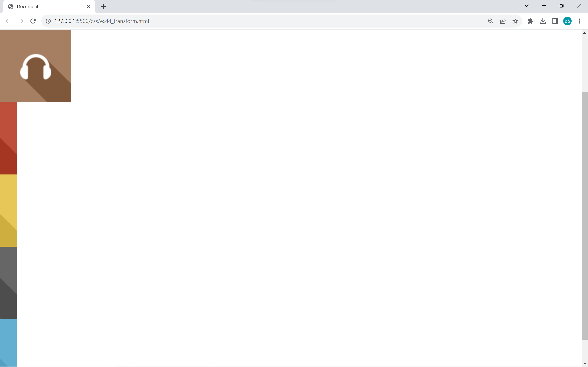Viewport: 588px width, 367px height.
Task: Open the Downloads tray icon
Action: click(x=543, y=21)
